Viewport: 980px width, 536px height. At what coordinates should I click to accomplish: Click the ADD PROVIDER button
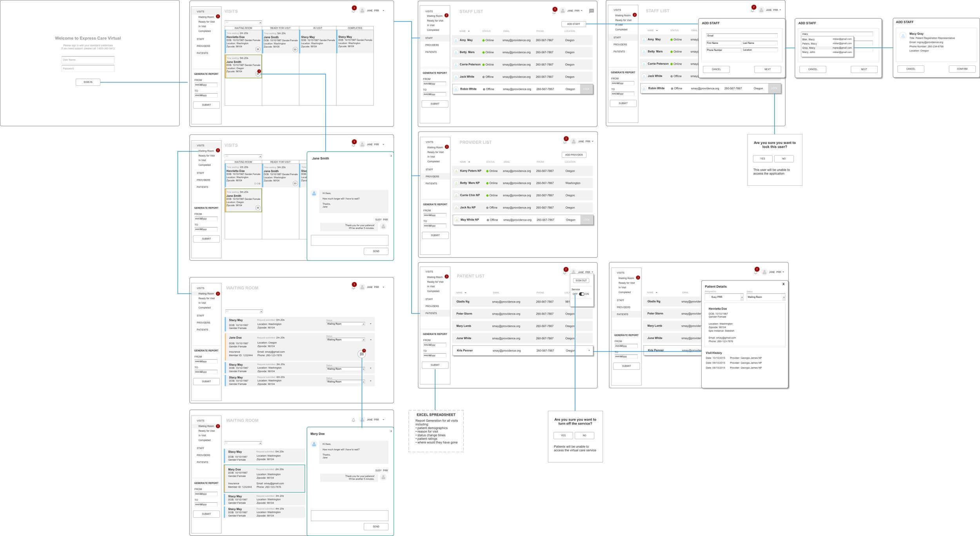click(x=574, y=155)
